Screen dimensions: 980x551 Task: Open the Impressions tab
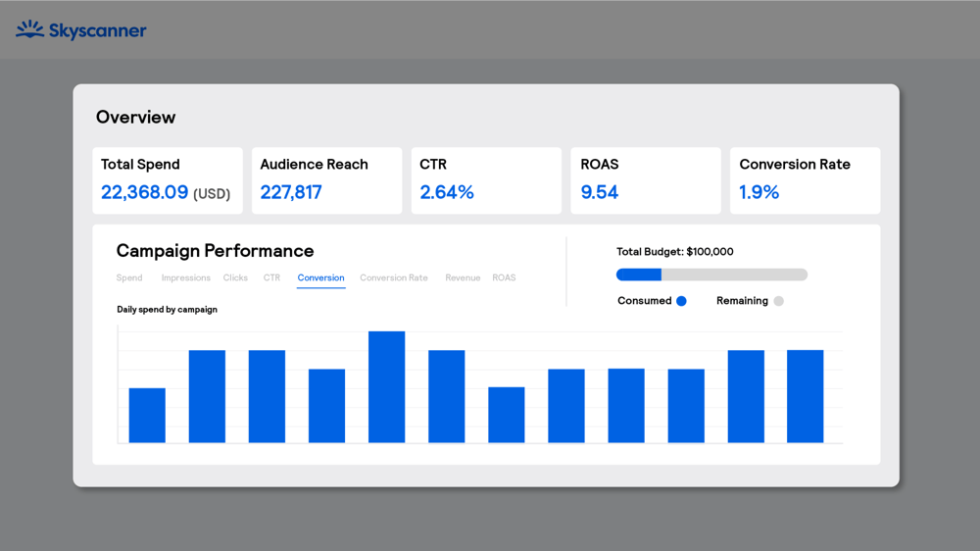185,278
